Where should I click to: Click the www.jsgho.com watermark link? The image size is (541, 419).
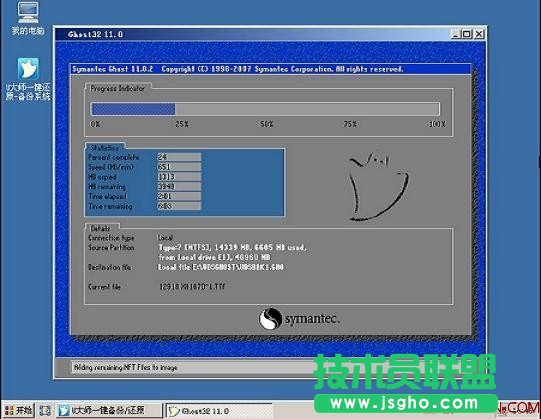[x=405, y=403]
